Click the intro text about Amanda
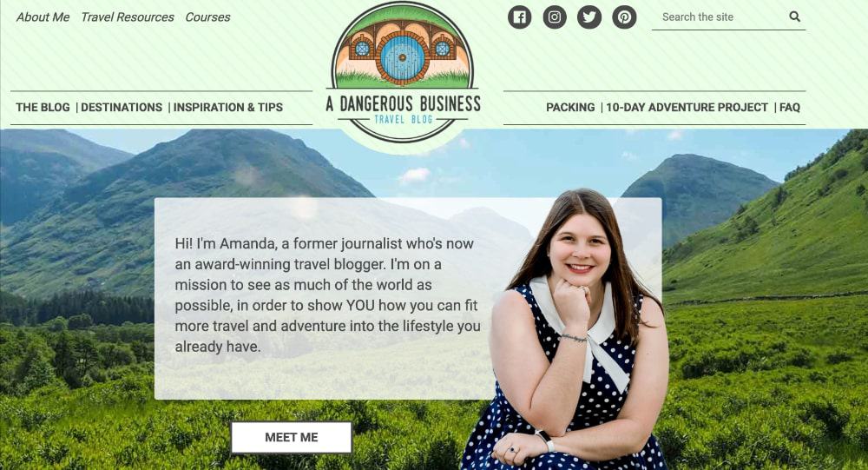This screenshot has width=868, height=470. click(327, 295)
